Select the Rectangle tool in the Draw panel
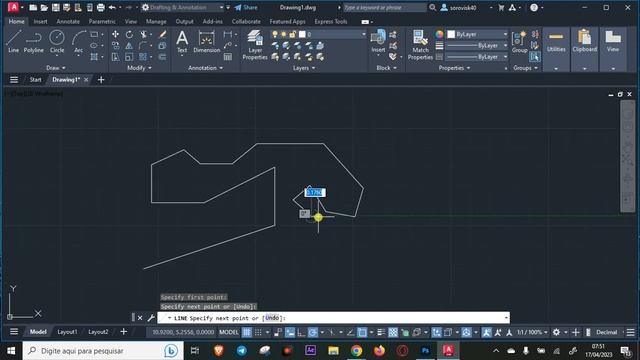 [94, 35]
